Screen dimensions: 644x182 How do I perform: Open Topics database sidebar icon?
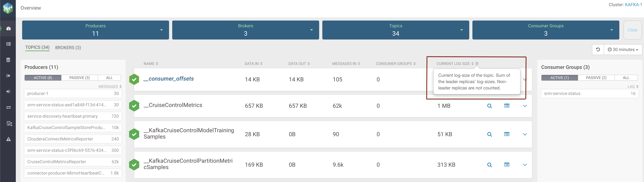click(x=8, y=60)
